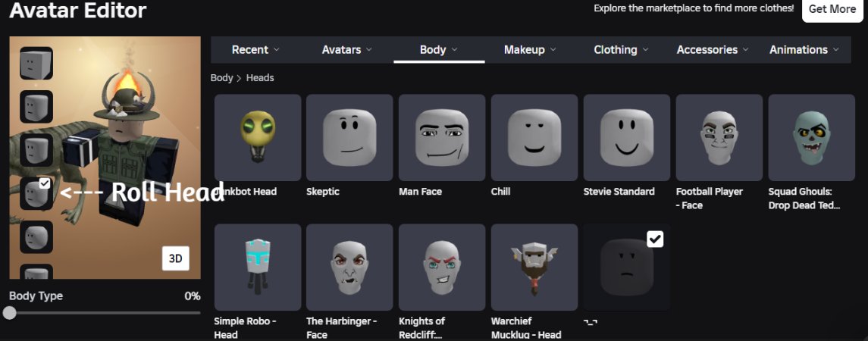Choose the Squad Ghouls zombie head image
The height and width of the screenshot is (341, 868).
point(812,138)
